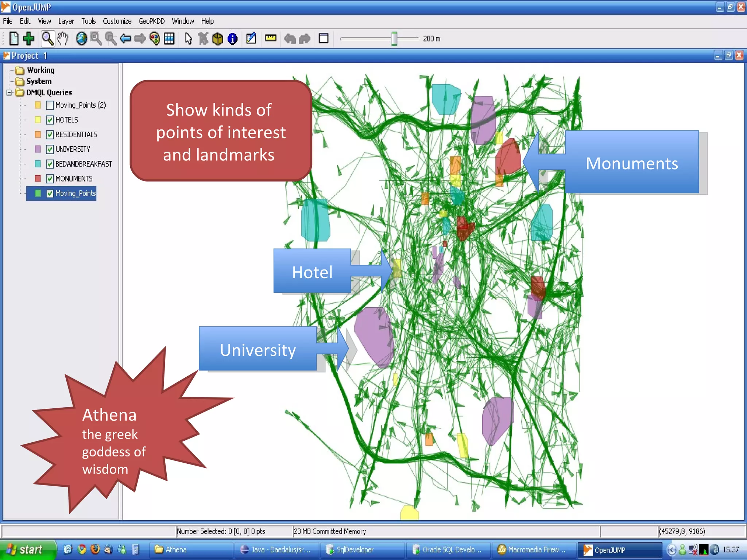The width and height of the screenshot is (747, 560).
Task: Select the Zoom magnifier tool
Action: [x=47, y=38]
